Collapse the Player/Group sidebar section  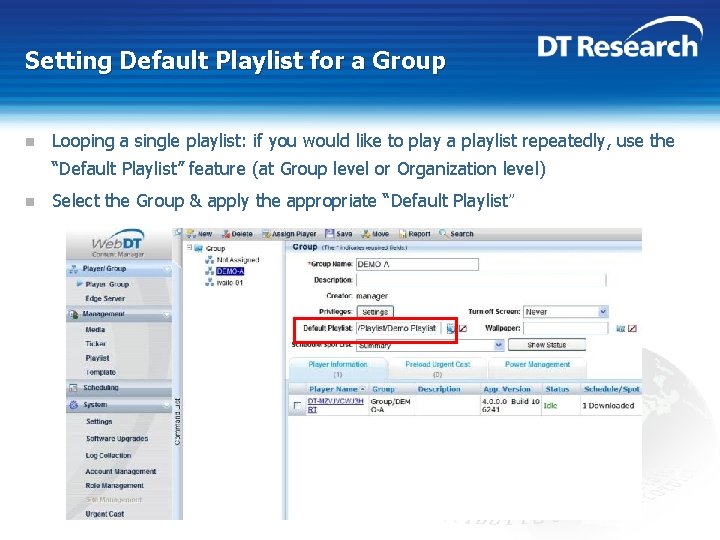point(166,269)
